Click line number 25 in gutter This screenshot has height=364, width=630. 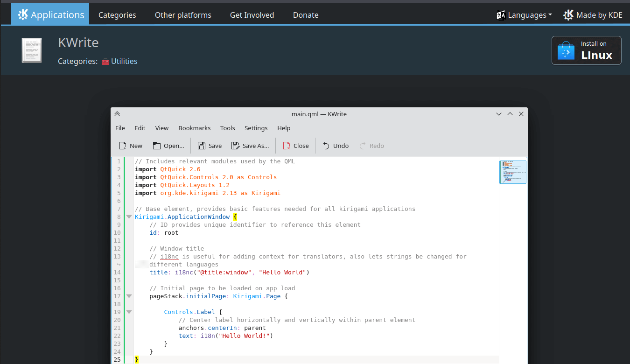(117, 360)
